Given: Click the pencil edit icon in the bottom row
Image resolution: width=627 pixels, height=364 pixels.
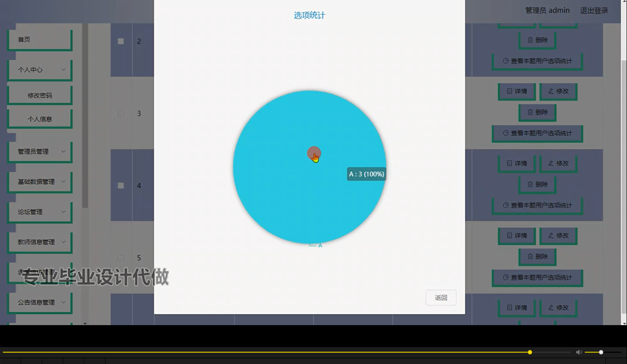Looking at the screenshot, I should point(550,308).
